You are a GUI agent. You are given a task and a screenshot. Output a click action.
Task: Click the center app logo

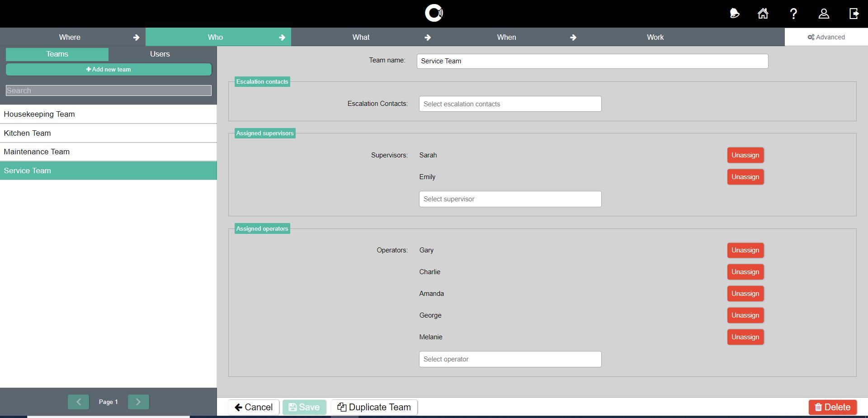coord(434,13)
